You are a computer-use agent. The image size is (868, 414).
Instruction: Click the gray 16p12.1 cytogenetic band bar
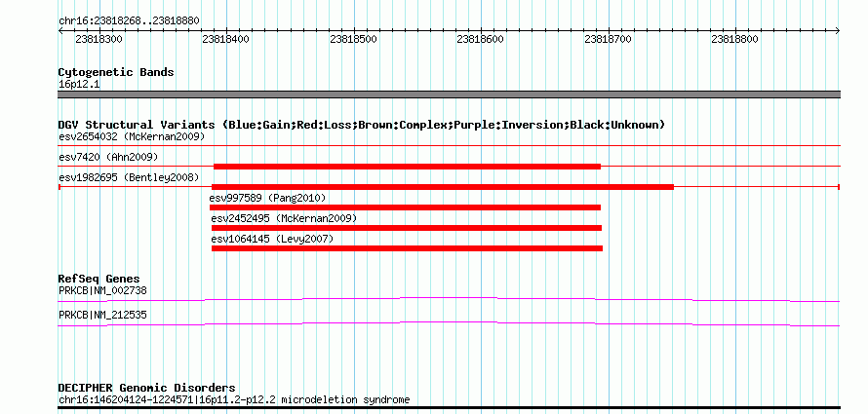(449, 94)
